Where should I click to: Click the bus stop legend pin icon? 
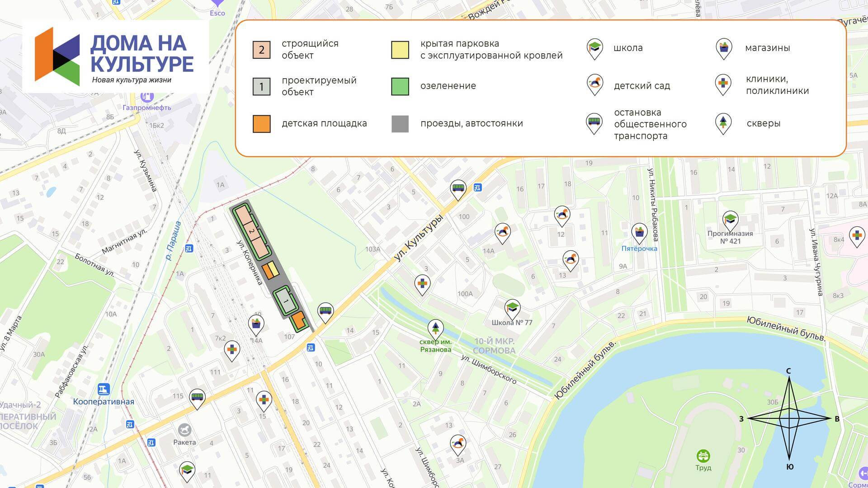tap(594, 123)
